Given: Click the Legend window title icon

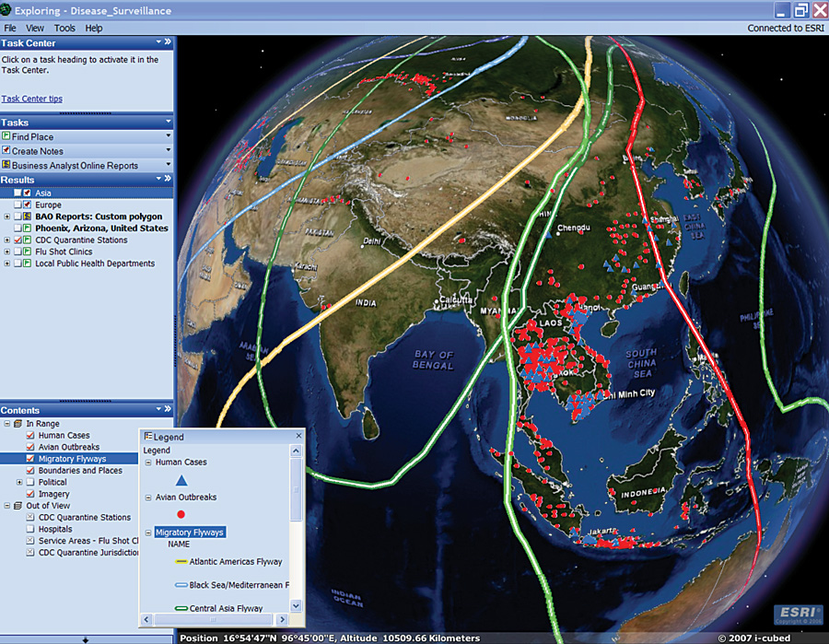Looking at the screenshot, I should pos(148,437).
